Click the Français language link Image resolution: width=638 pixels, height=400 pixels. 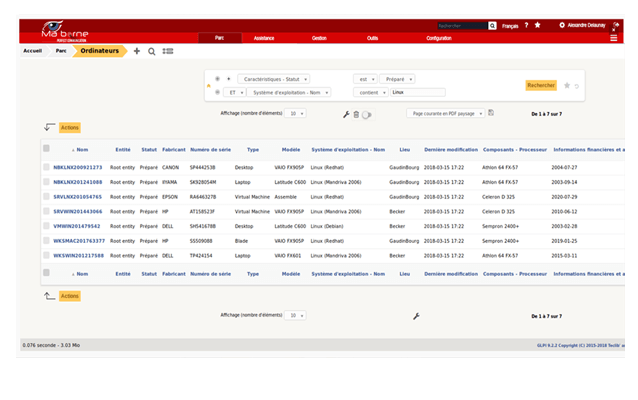pyautogui.click(x=510, y=26)
